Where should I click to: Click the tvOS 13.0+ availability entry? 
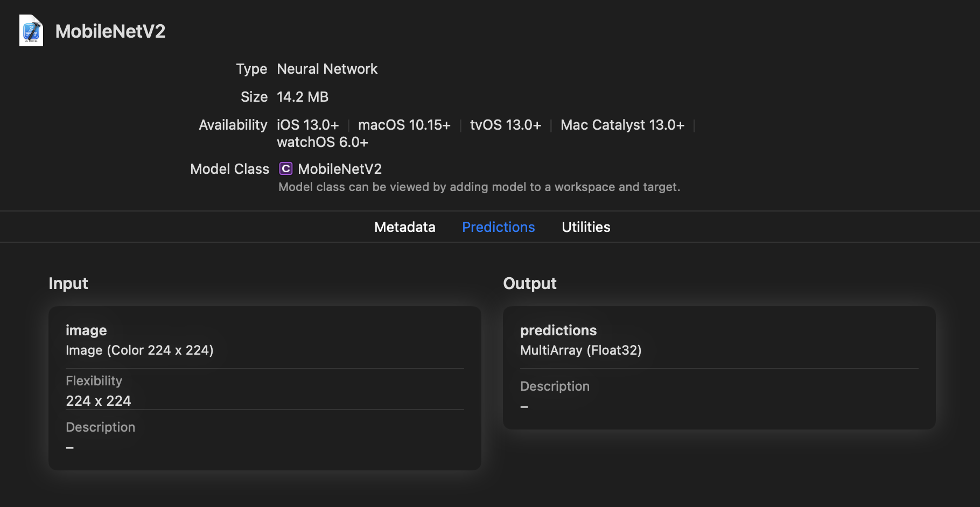pos(506,125)
